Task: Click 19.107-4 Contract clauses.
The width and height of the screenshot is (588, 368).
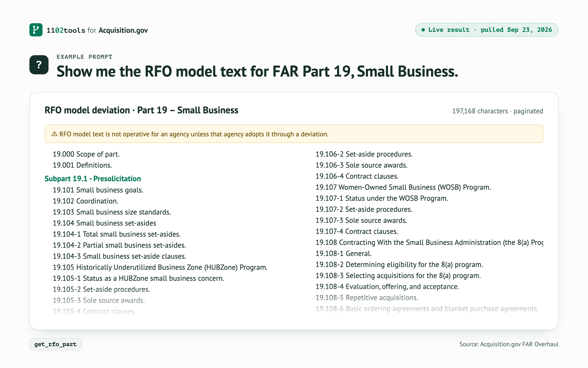Action: point(357,231)
